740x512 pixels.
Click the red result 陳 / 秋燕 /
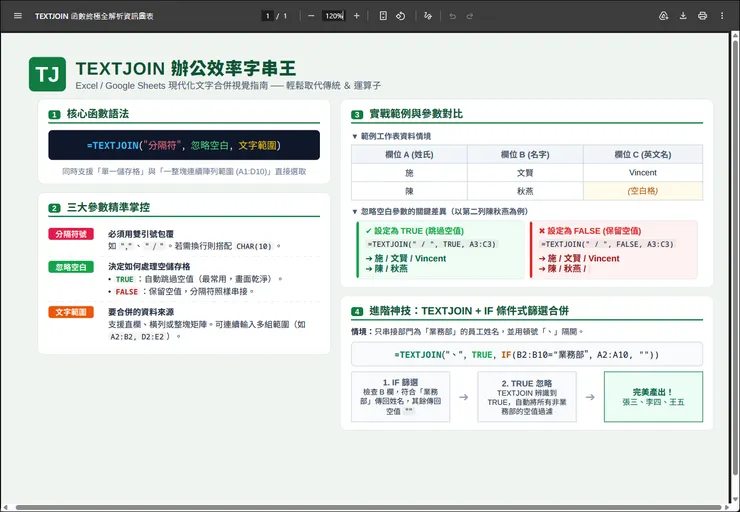[x=563, y=269]
